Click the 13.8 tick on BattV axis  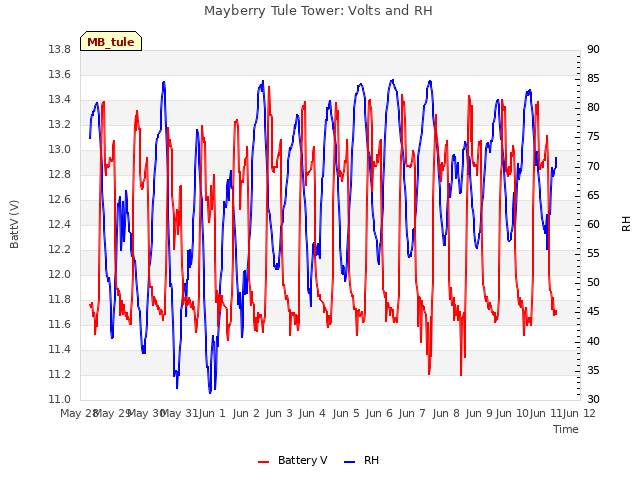(x=60, y=50)
